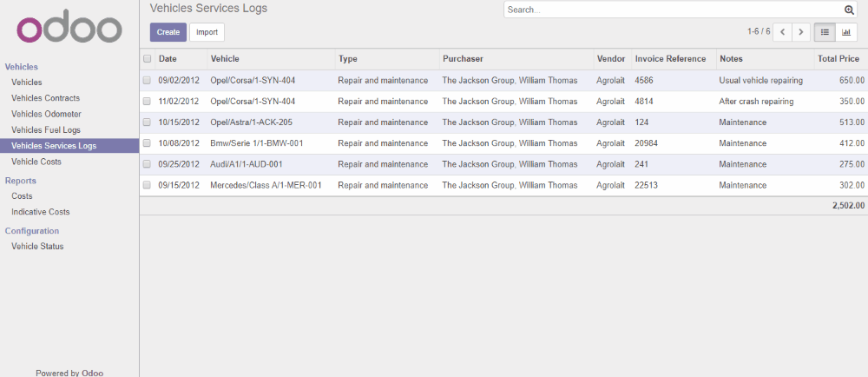Screen dimensions: 868x377
Task: Click total price 650.00
Action: [x=852, y=80]
